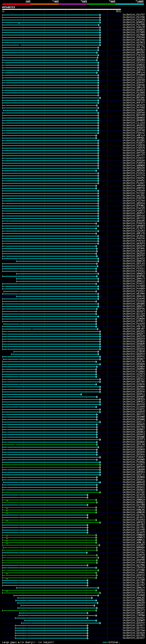Open hit UniRef100_A7LIT5
Screen dimensions: 146x644
[133, 48]
